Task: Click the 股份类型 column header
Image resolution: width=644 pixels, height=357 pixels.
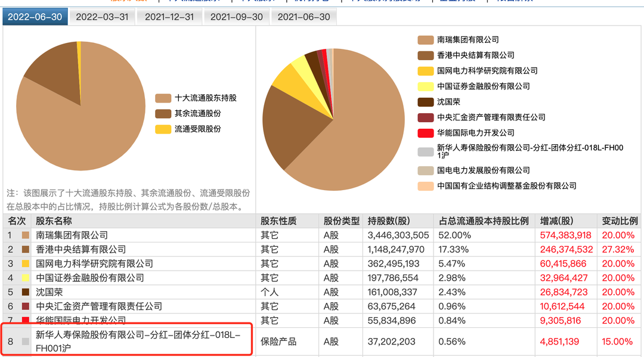Action: point(341,221)
